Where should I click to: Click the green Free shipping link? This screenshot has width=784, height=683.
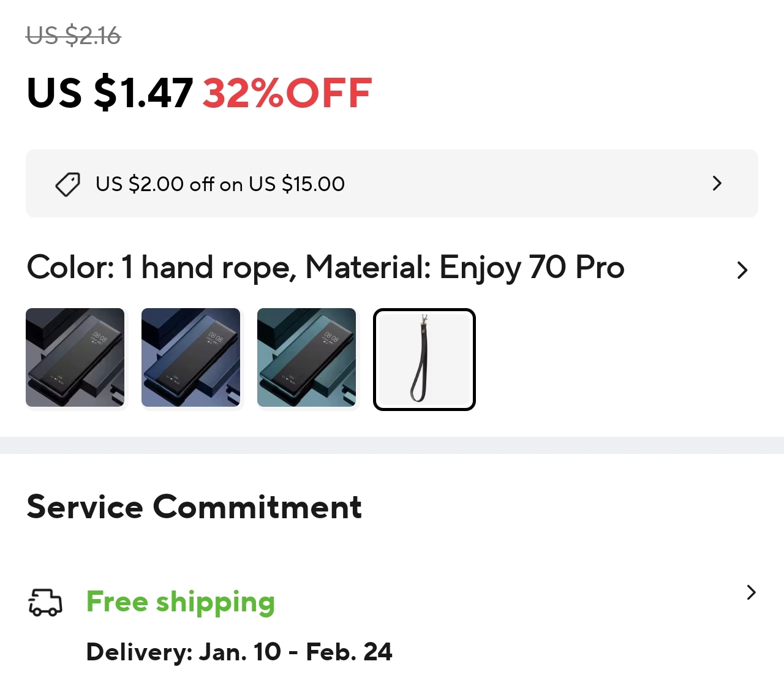(x=180, y=602)
